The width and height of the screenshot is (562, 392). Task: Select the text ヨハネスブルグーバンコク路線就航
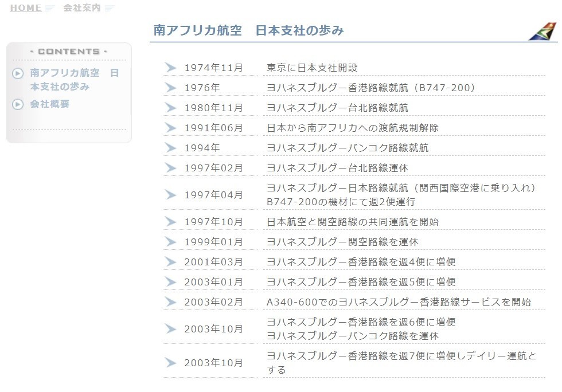348,148
